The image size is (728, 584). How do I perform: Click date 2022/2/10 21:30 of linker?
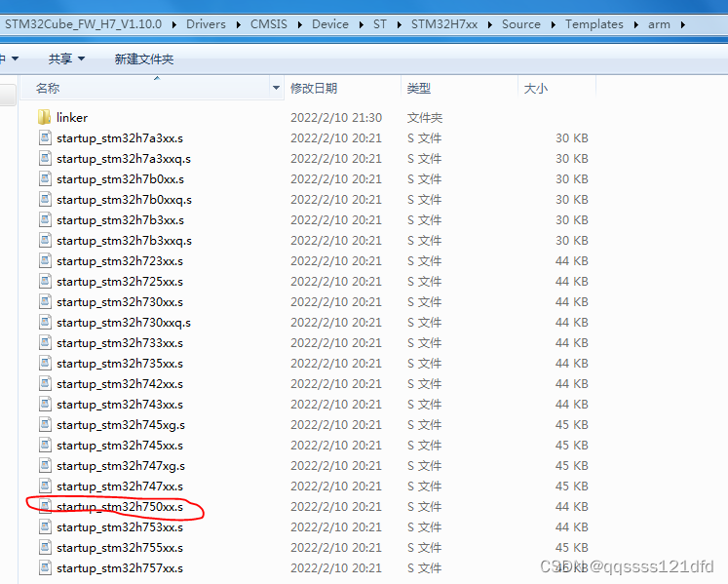click(336, 118)
